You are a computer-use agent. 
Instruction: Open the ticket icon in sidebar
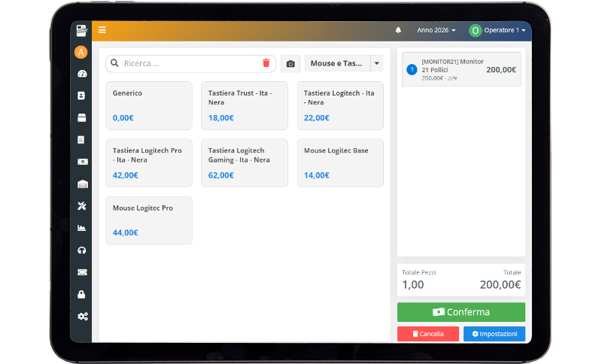tap(82, 272)
